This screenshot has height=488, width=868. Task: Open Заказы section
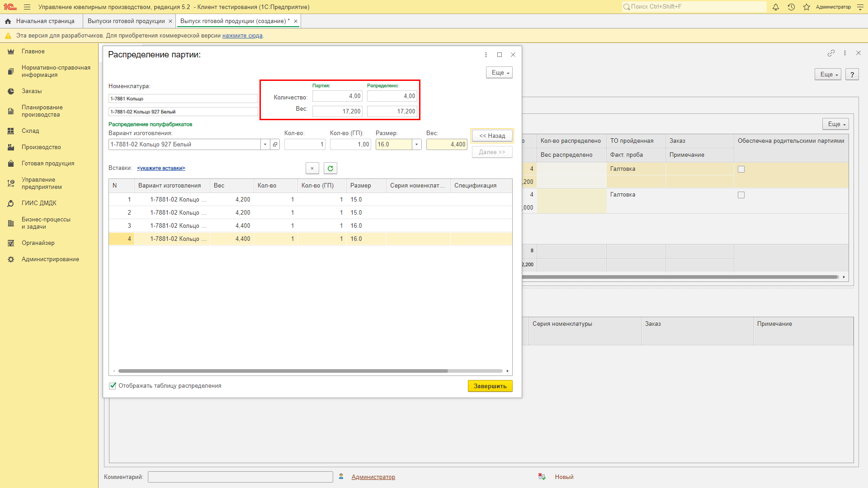pyautogui.click(x=49, y=91)
